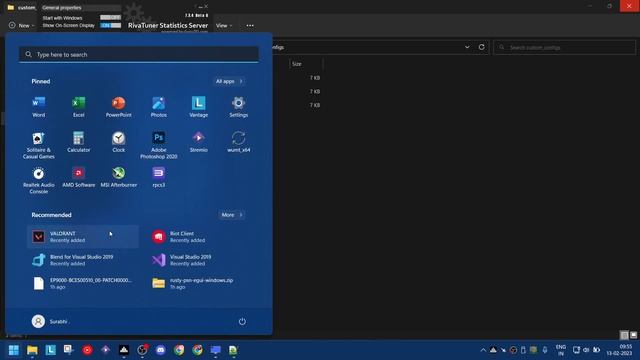The width and height of the screenshot is (640, 360).
Task: Open PowerPoint pinned app
Action: [118, 107]
